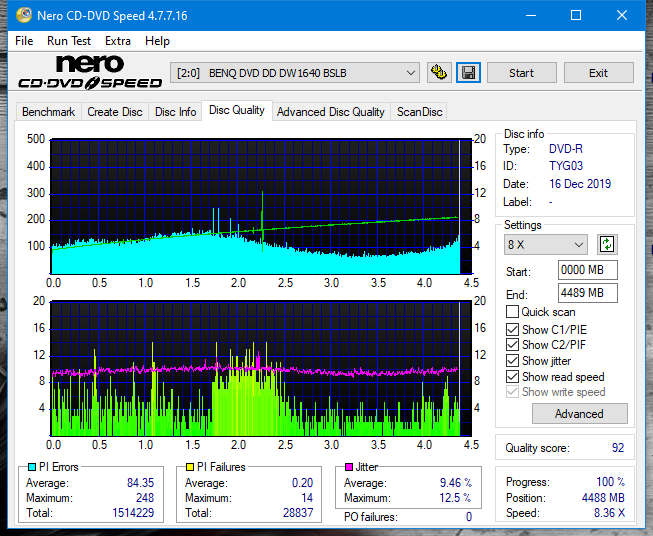
Task: Click the Nero disc application icon in title bar
Action: pos(24,15)
